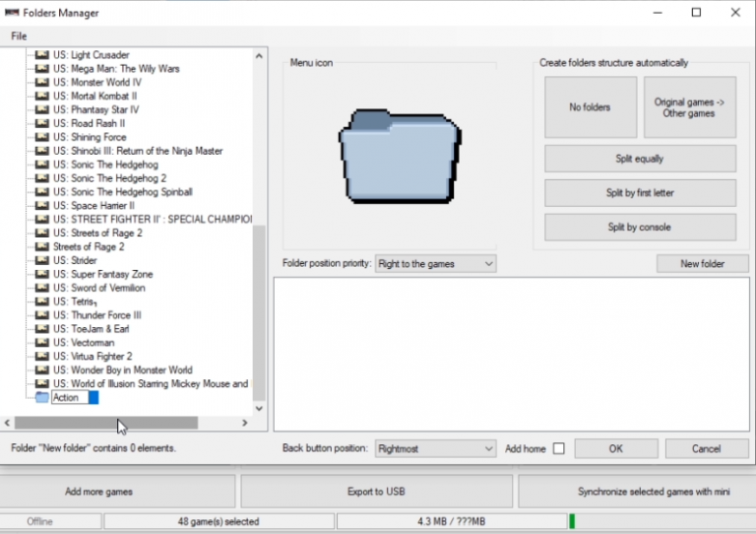Click the large blue folder menu icon
This screenshot has width=756, height=534.
pyautogui.click(x=400, y=157)
